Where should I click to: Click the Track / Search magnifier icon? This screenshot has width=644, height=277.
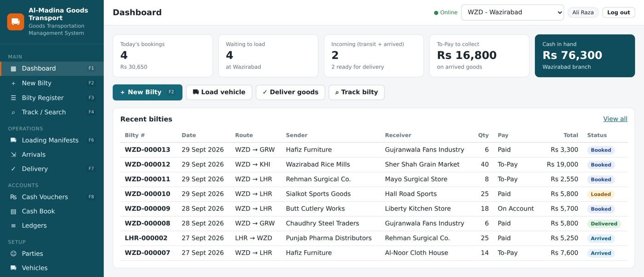click(13, 112)
